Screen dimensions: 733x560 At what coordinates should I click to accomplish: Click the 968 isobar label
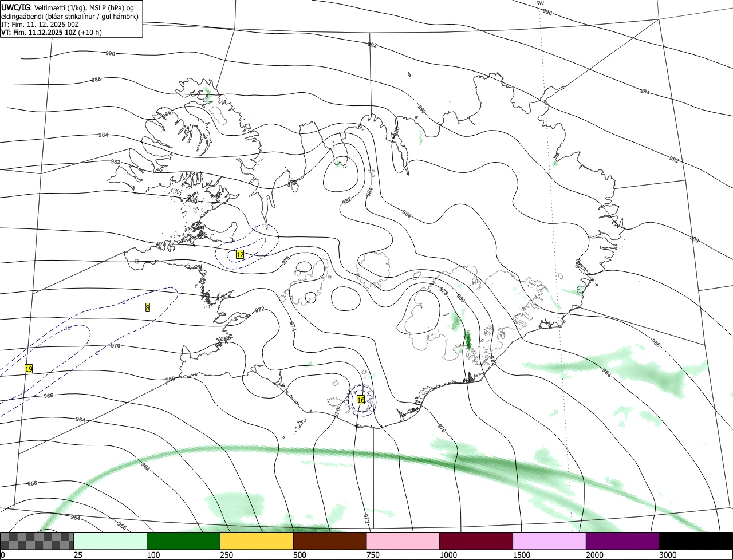tap(170, 379)
